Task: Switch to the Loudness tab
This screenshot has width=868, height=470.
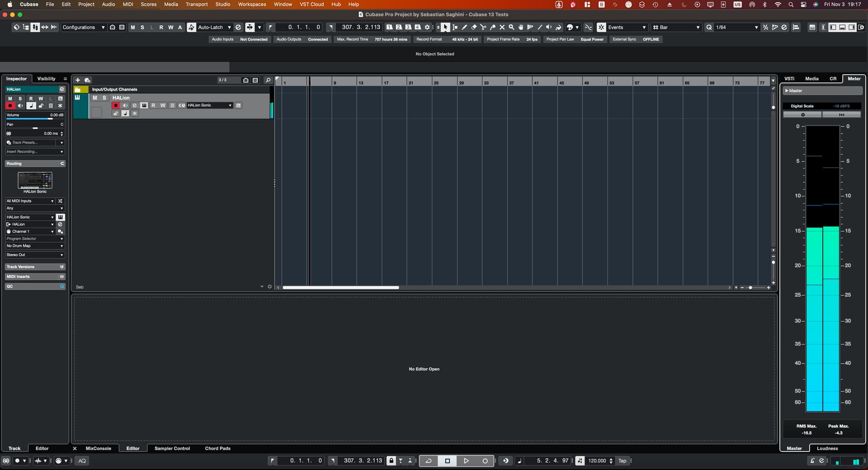Action: coord(827,448)
